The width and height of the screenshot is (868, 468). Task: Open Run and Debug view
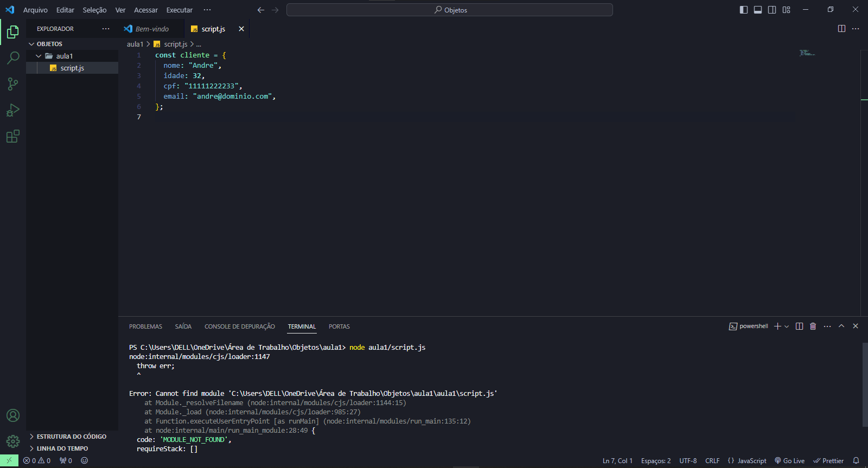coord(13,110)
